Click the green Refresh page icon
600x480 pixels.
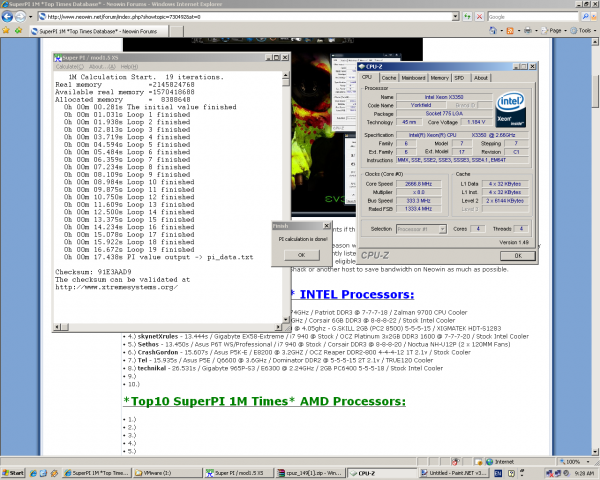point(467,16)
